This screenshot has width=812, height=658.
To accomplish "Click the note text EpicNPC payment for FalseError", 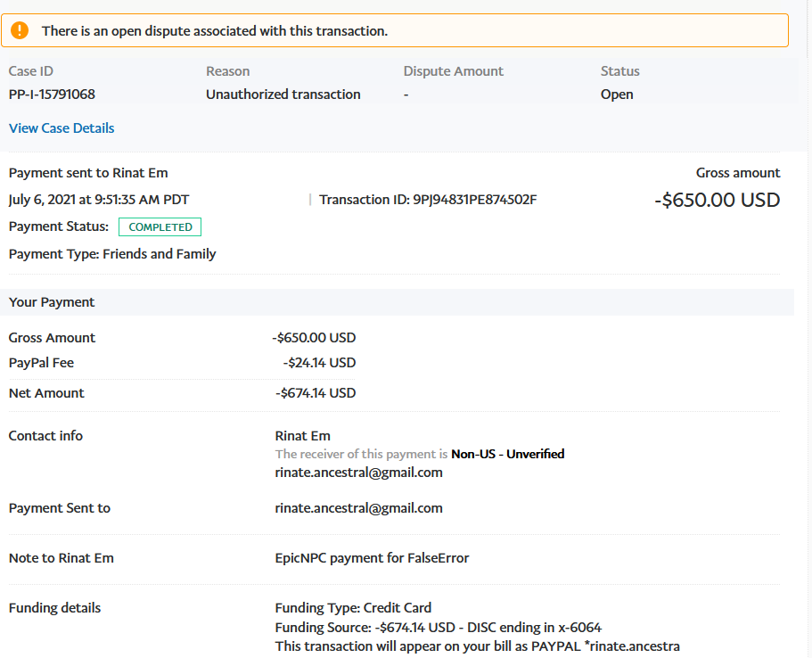I will pyautogui.click(x=372, y=558).
